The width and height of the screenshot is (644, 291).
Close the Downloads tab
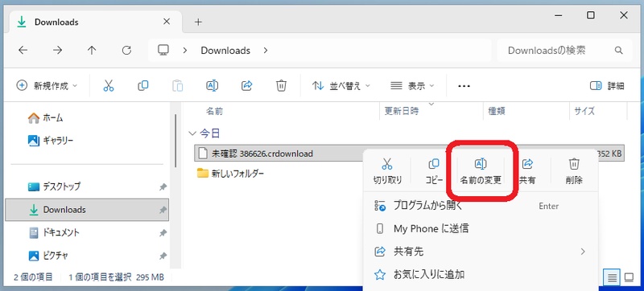(167, 22)
